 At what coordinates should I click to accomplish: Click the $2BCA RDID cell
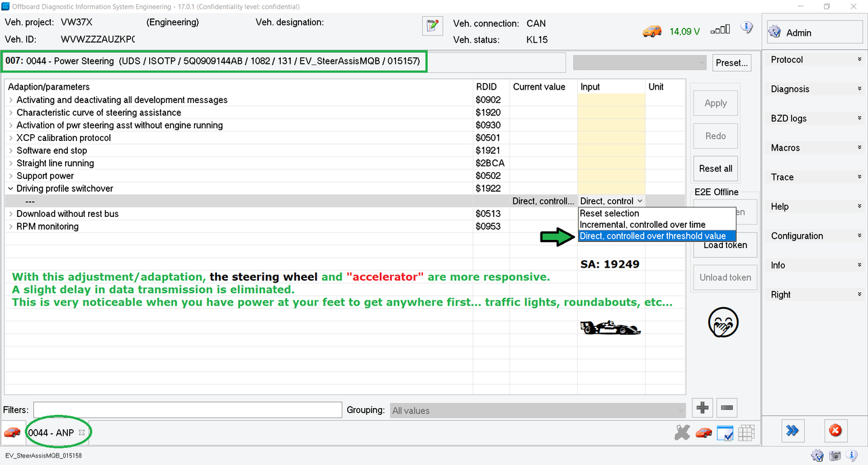pos(491,163)
